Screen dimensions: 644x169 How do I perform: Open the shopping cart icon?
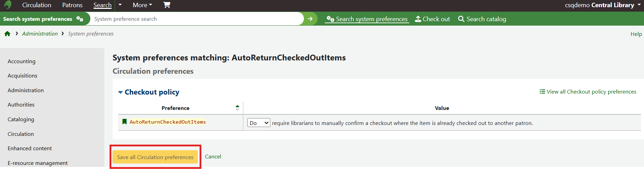[167, 5]
